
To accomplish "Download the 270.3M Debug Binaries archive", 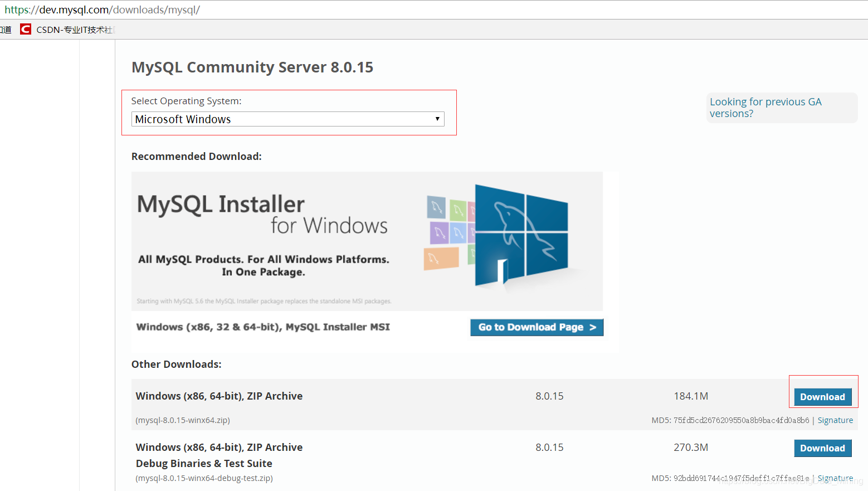I will coord(822,448).
